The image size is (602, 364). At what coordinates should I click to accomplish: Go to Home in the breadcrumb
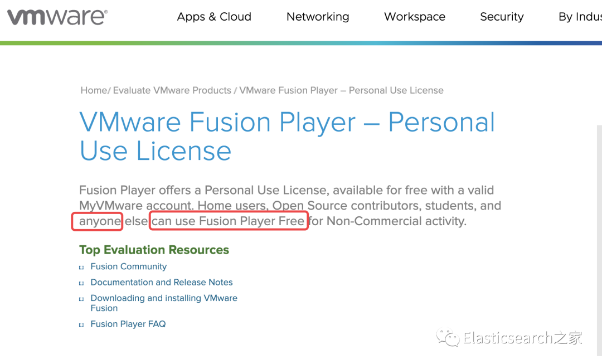click(94, 90)
